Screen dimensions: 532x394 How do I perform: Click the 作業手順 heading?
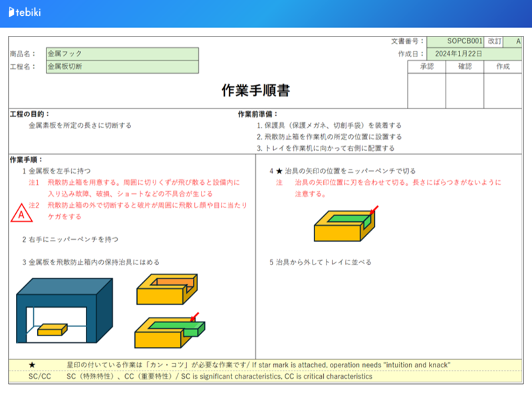coord(26,159)
